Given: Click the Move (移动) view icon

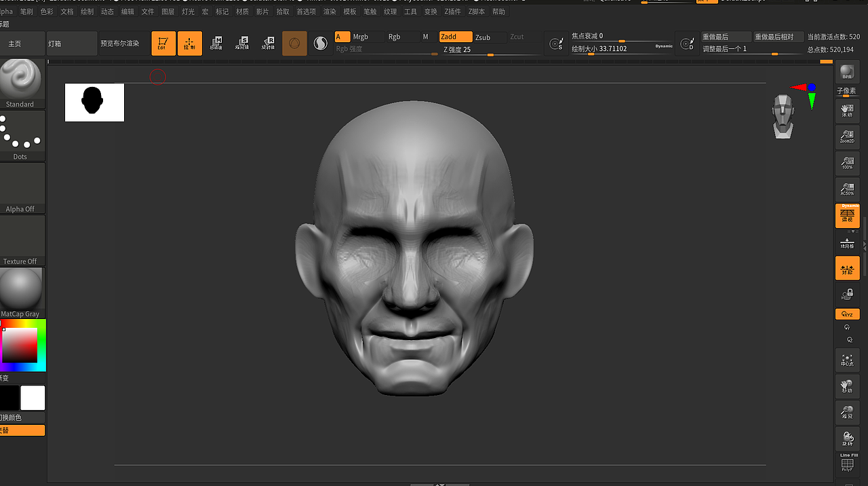Looking at the screenshot, I should point(847,386).
